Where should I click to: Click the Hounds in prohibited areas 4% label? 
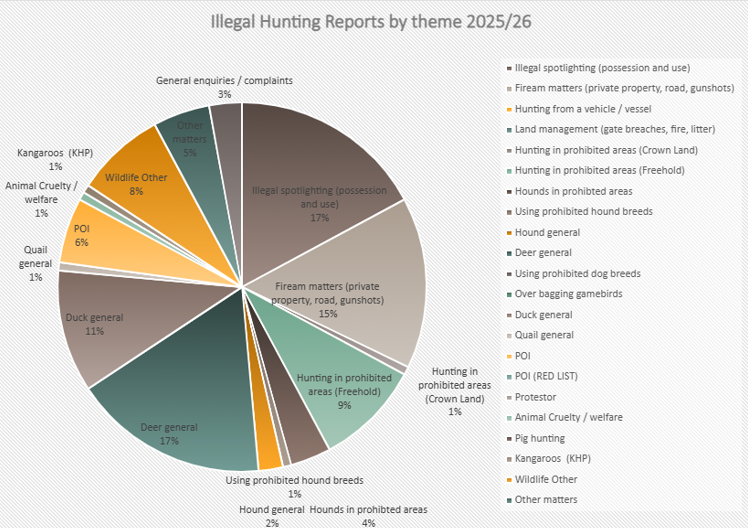click(368, 510)
